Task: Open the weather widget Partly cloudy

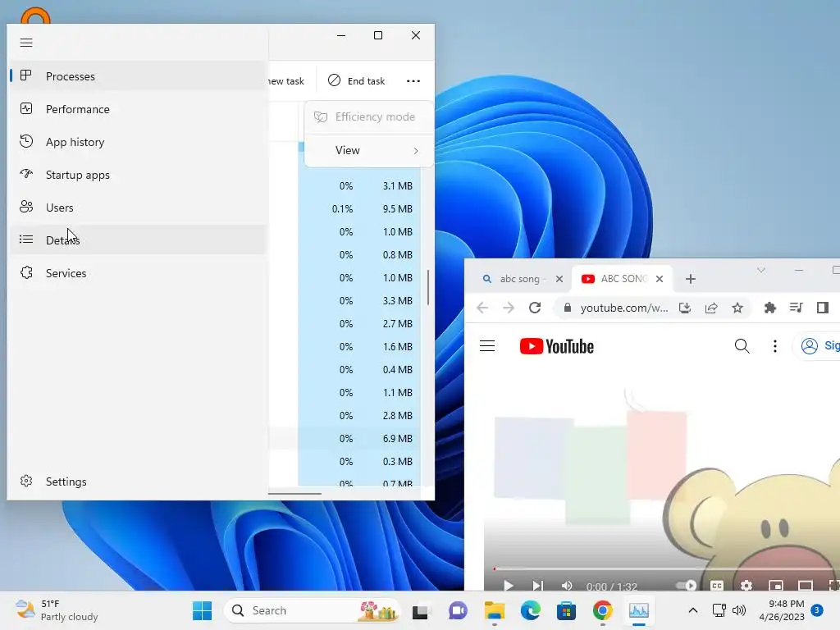Action: tap(57, 610)
